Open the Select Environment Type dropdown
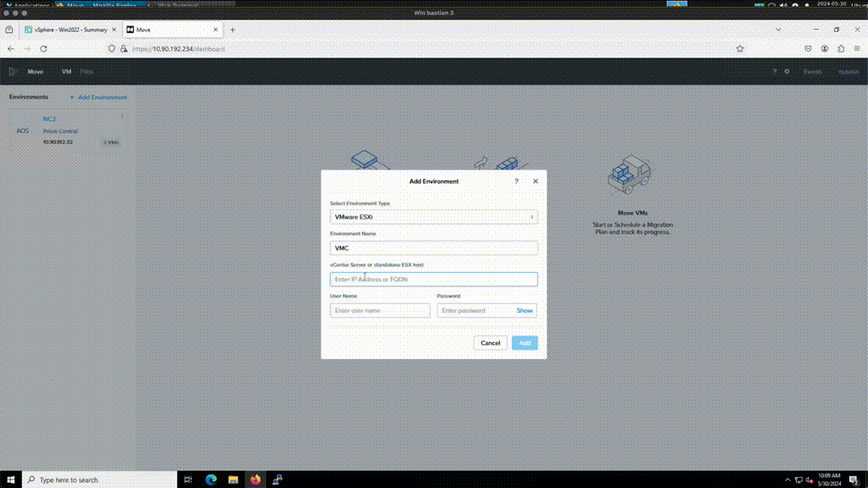 (x=433, y=217)
